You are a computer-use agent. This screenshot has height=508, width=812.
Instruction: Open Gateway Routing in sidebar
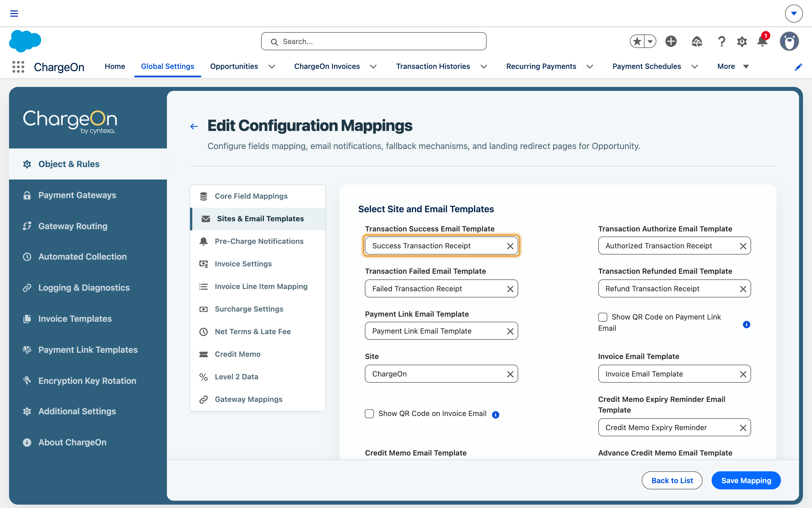pos(88,226)
